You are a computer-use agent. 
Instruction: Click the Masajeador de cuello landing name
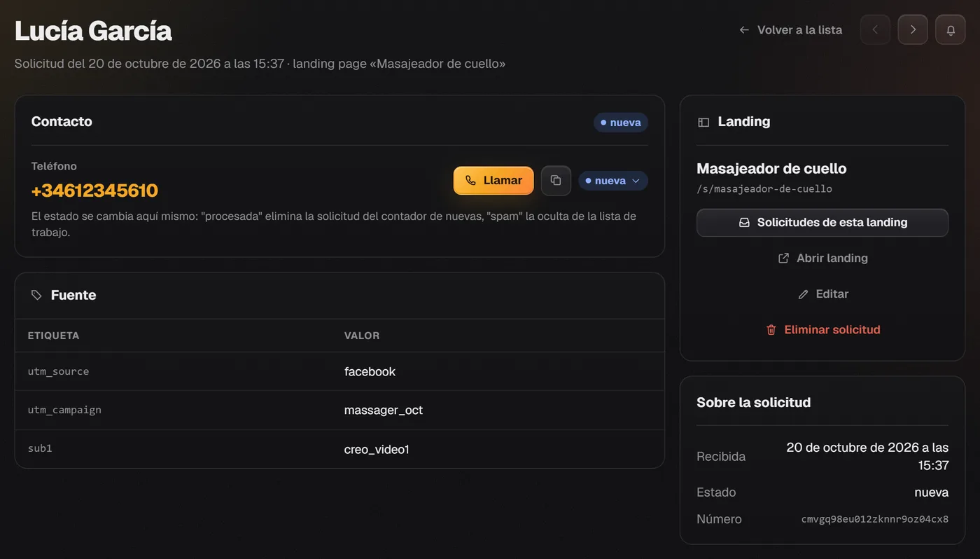pyautogui.click(x=771, y=169)
